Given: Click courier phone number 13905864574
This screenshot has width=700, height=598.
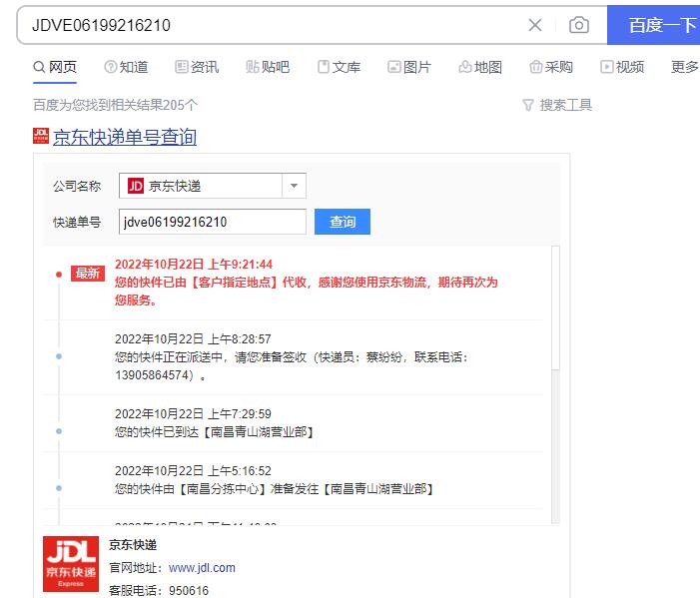Looking at the screenshot, I should pyautogui.click(x=154, y=375).
